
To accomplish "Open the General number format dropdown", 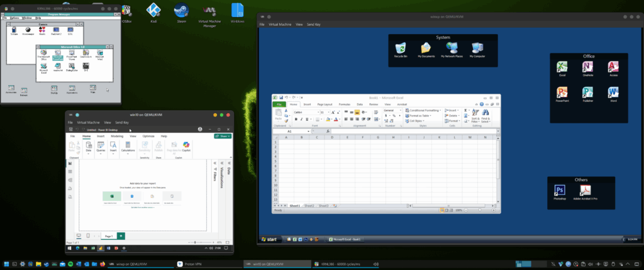I will [x=401, y=110].
